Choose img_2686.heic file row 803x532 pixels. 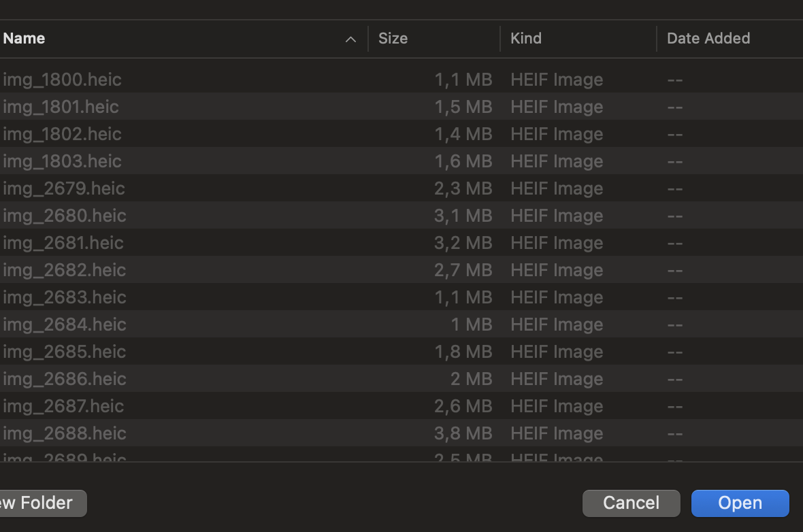coord(65,379)
